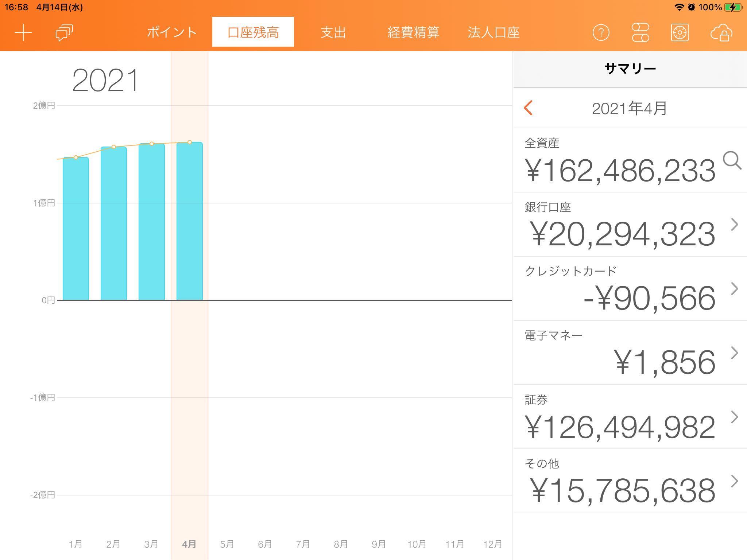Expand the 電子マネー row chevron
The height and width of the screenshot is (560, 747).
734,353
